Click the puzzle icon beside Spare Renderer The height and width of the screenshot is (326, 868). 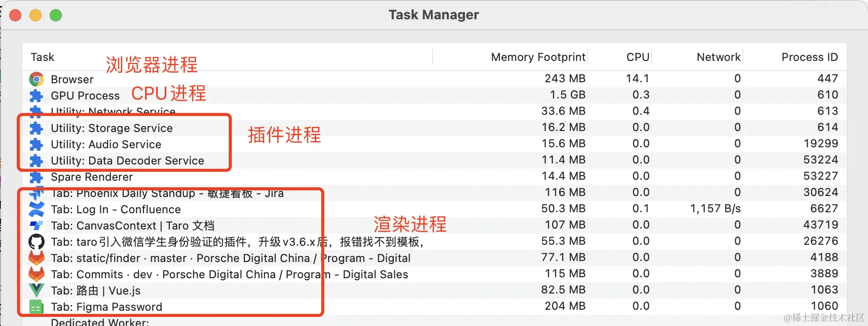[36, 177]
